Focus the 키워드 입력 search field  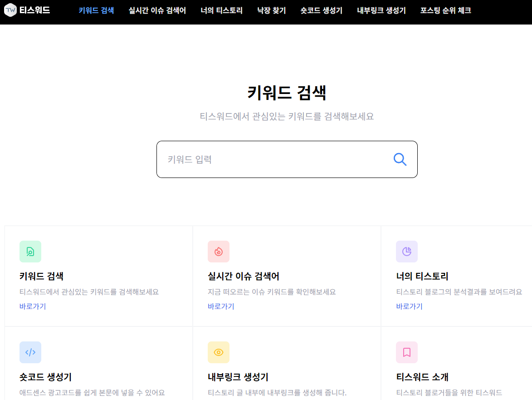287,159
